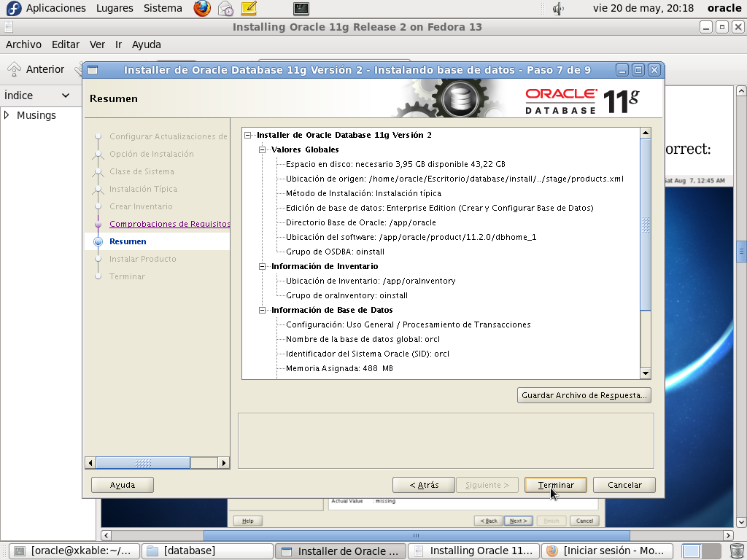The height and width of the screenshot is (560, 747).
Task: Collapse the Valores Globales node
Action: point(262,149)
